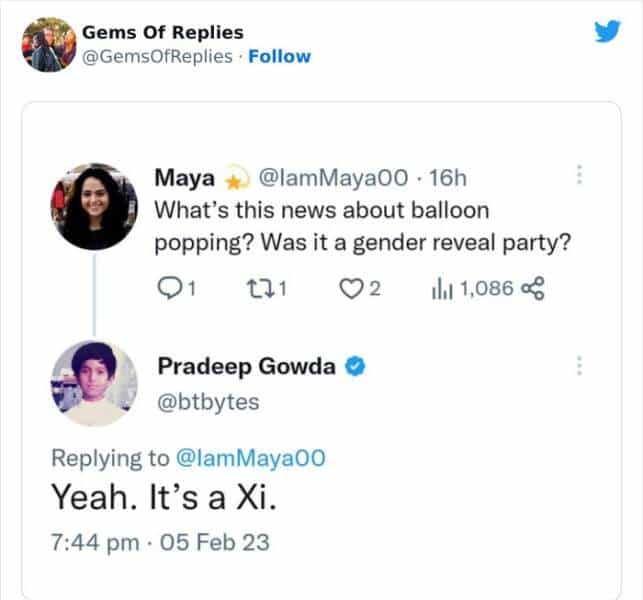Image resolution: width=643 pixels, height=600 pixels.
Task: Open Pradeep Gowda's display name link
Action: coord(246,367)
